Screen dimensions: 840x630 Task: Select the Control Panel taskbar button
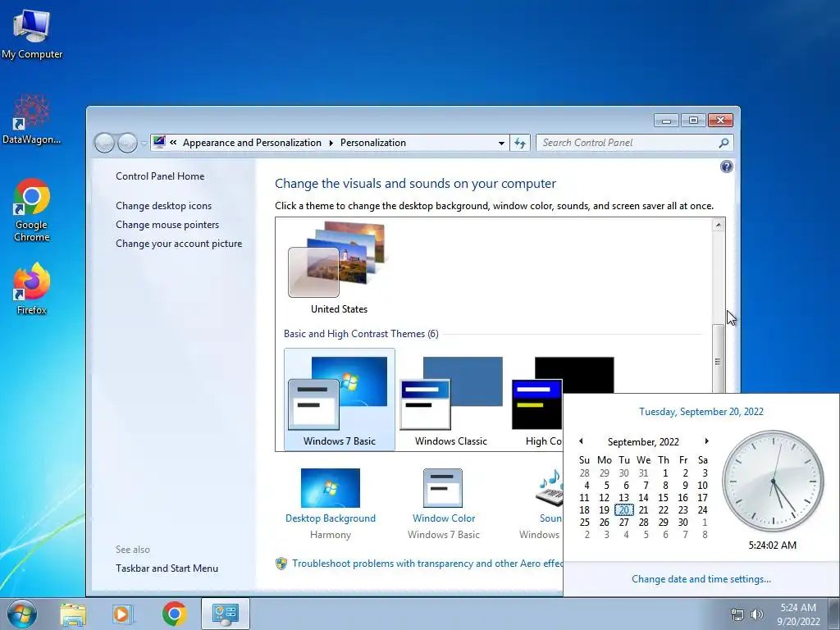(225, 614)
